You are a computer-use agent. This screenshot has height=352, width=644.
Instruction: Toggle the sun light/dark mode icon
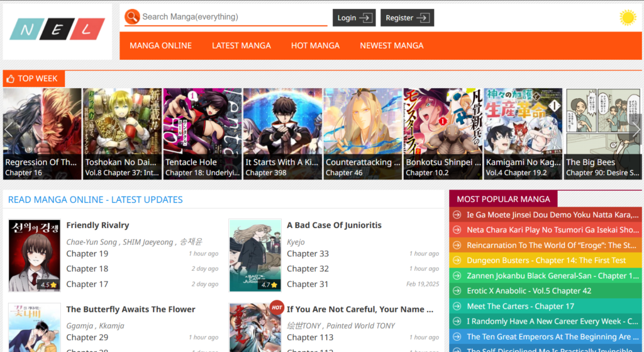click(x=628, y=18)
